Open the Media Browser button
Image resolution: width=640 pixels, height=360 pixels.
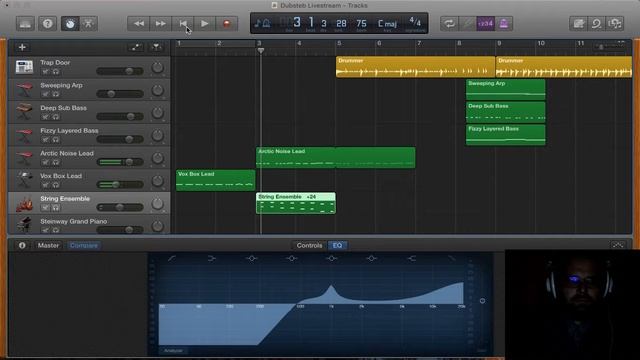coord(615,24)
